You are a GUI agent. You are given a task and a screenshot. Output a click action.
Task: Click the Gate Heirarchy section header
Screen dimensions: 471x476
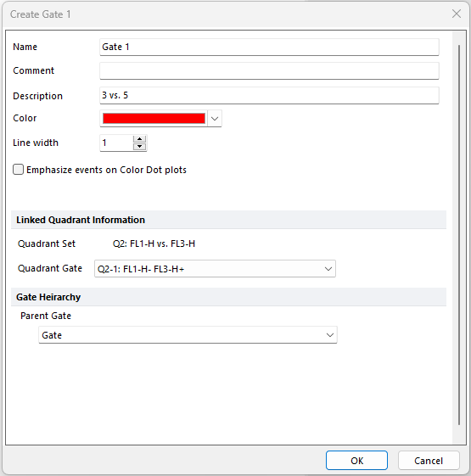(x=228, y=297)
